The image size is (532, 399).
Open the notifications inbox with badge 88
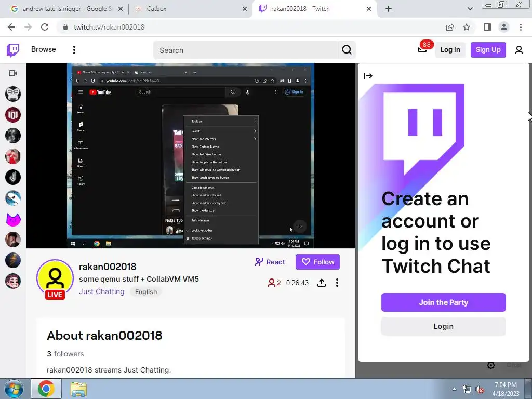coord(422,49)
